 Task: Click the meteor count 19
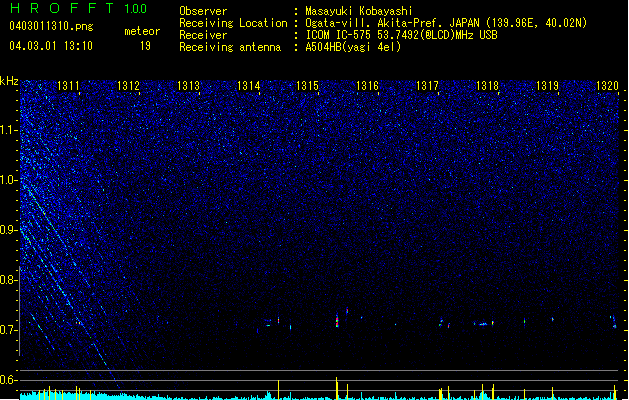(x=145, y=46)
